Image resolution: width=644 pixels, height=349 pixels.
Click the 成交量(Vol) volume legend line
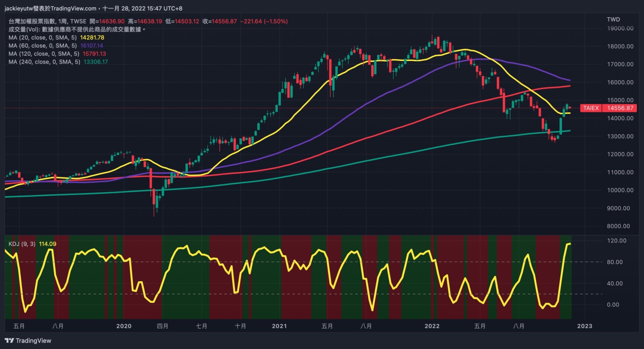click(x=76, y=29)
